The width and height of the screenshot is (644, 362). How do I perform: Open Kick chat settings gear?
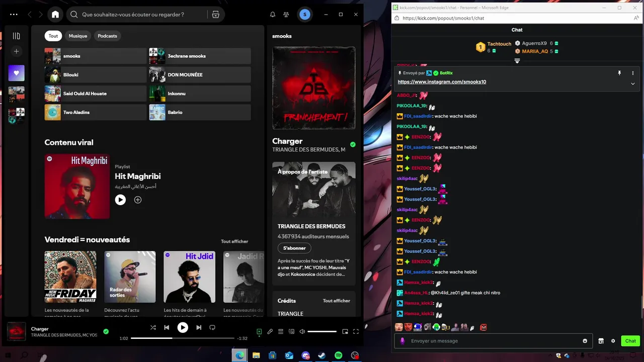pos(613,341)
